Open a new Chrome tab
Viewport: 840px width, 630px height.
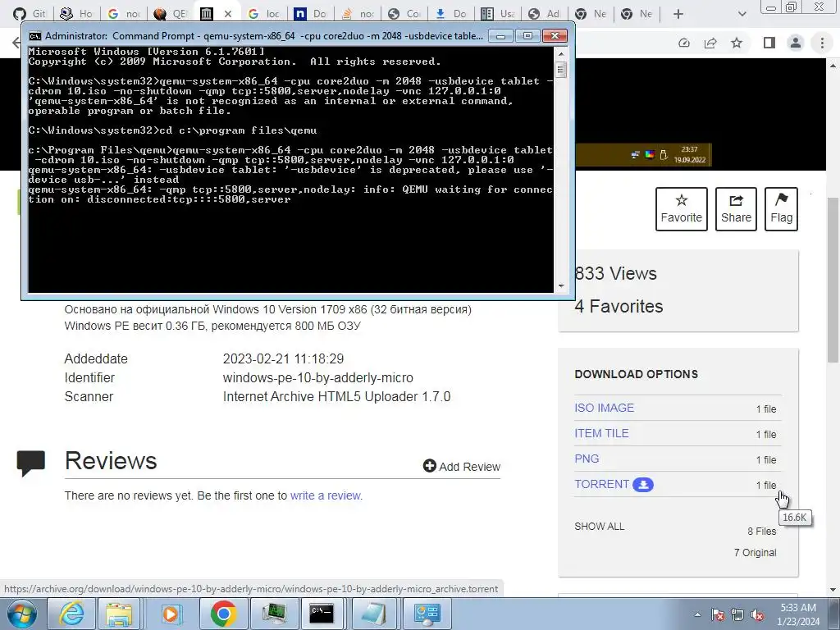pos(678,14)
